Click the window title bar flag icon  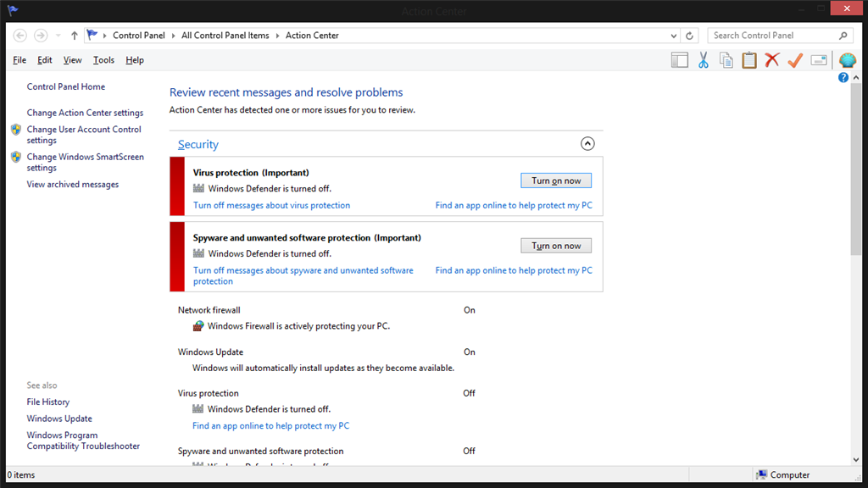(13, 9)
